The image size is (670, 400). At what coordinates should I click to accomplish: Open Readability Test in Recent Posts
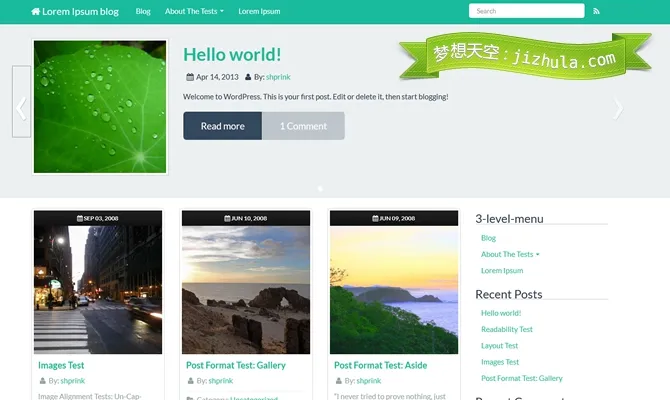click(x=507, y=329)
